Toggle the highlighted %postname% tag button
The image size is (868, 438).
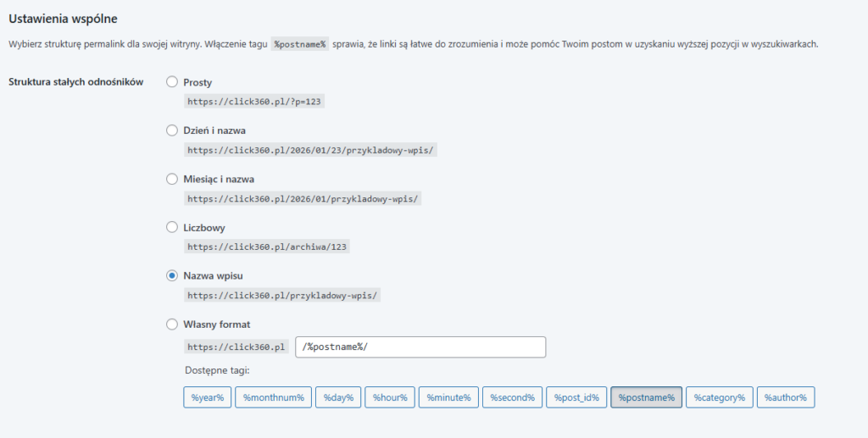pyautogui.click(x=646, y=397)
